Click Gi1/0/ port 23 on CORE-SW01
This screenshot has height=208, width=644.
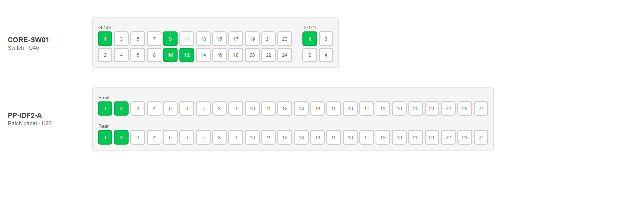click(x=285, y=39)
